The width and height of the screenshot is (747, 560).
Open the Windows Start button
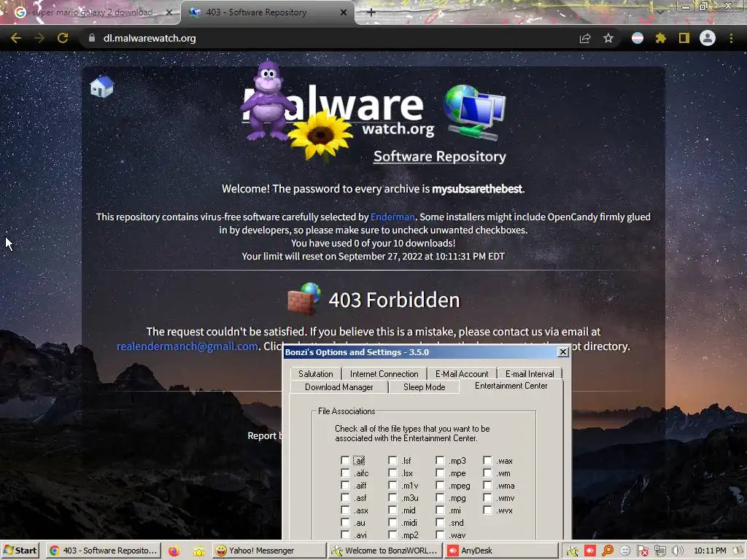20,551
